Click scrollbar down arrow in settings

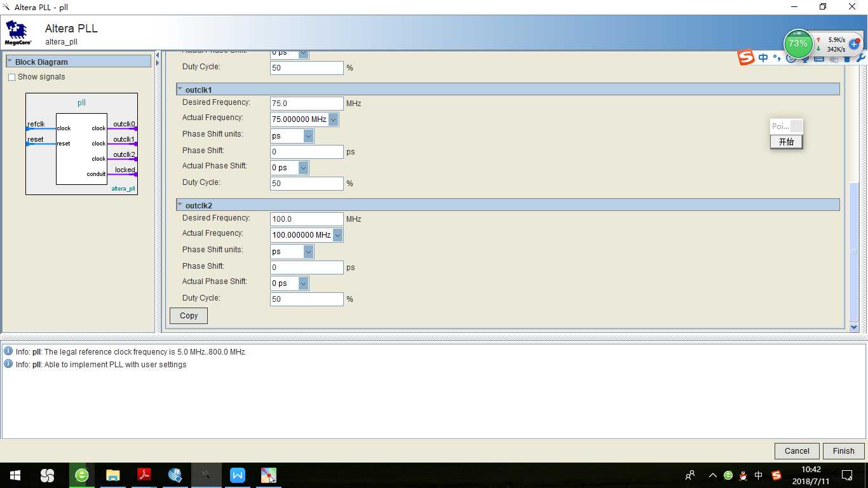point(854,327)
